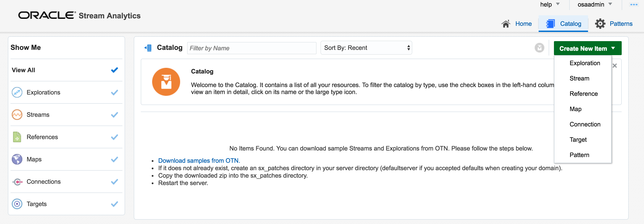Click the References document icon
This screenshot has height=224, width=644.
(17, 137)
